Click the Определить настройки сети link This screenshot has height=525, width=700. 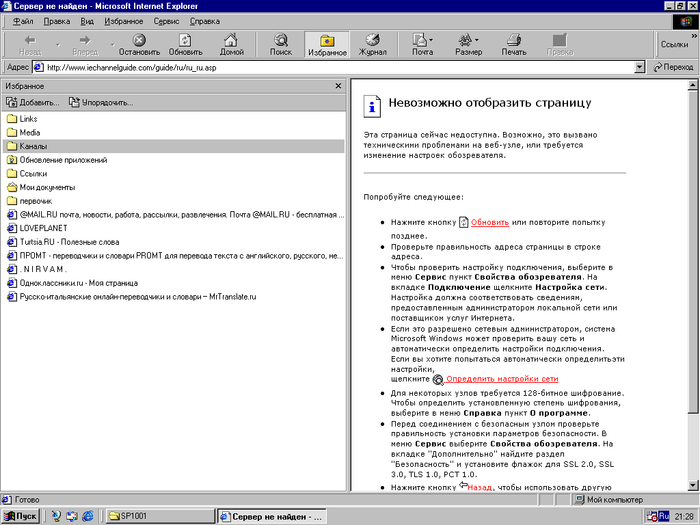501,379
